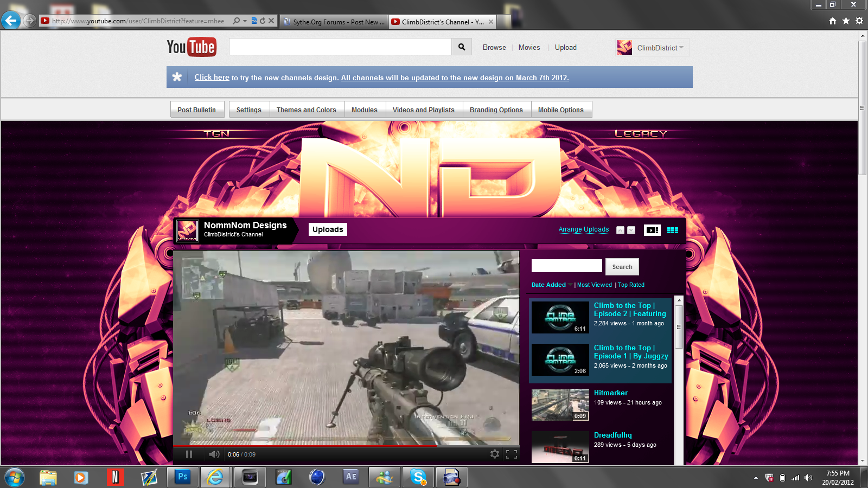Toggle compatibility view icon in address bar
The image size is (868, 488).
[x=254, y=21]
